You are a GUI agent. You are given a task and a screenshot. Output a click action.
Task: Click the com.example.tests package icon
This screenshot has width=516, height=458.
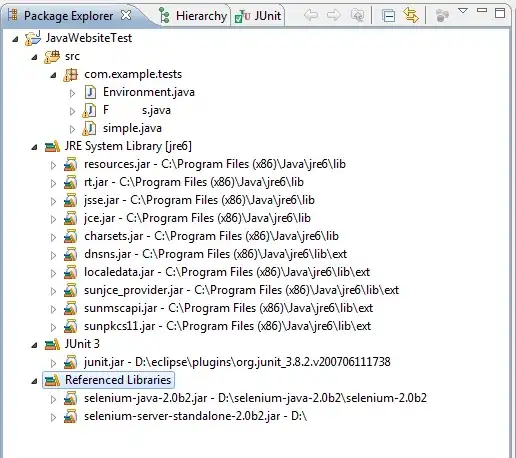[70, 75]
